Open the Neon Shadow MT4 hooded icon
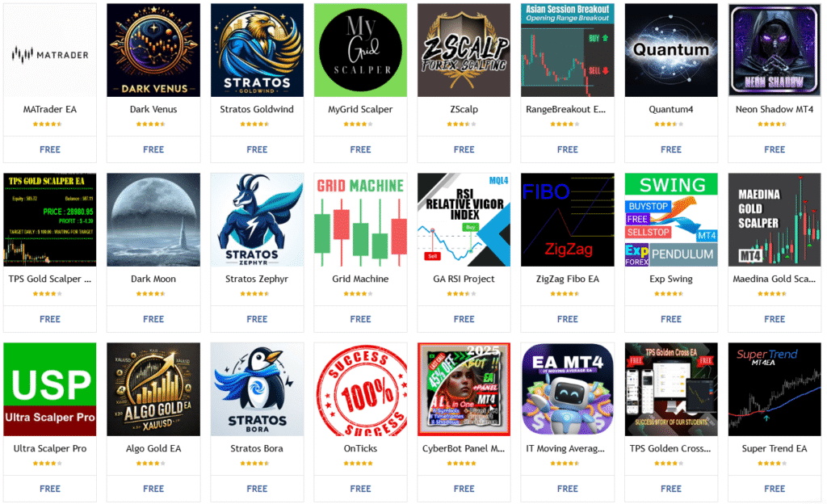827x504 pixels. (x=775, y=50)
